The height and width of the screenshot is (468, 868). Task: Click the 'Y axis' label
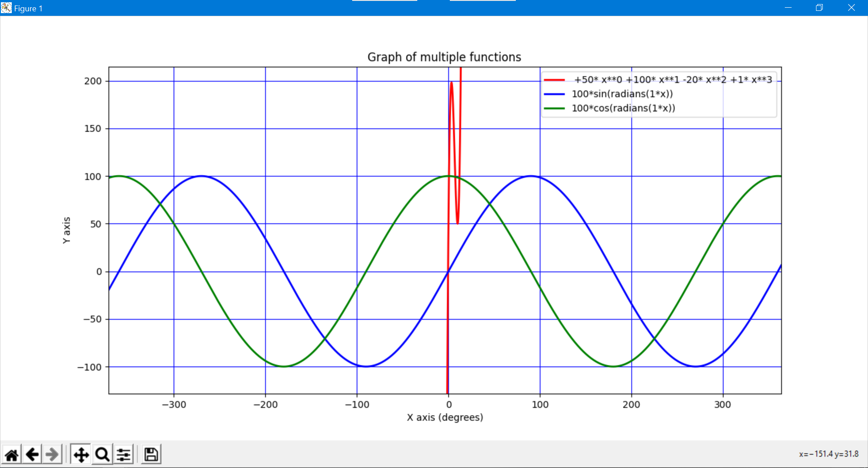click(66, 230)
